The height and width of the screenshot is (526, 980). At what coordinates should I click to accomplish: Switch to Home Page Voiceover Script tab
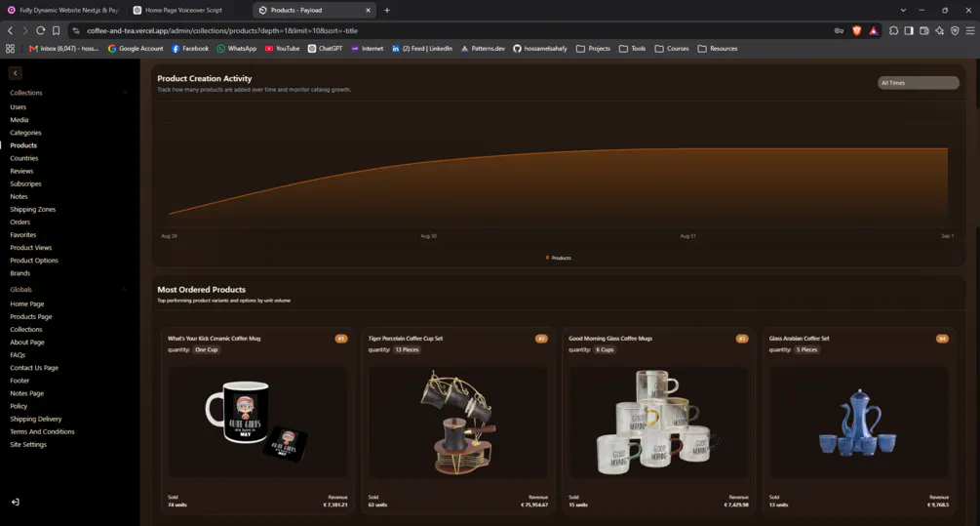[183, 10]
